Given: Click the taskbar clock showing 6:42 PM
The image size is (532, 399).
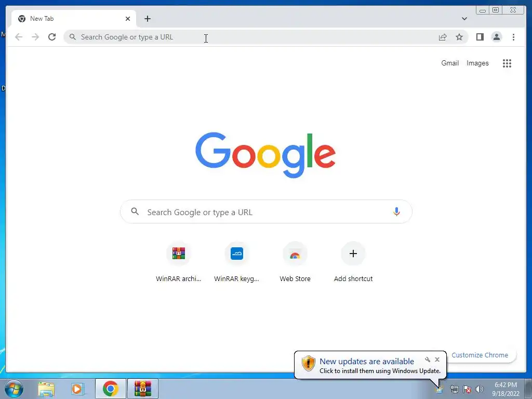Looking at the screenshot, I should pyautogui.click(x=506, y=389).
